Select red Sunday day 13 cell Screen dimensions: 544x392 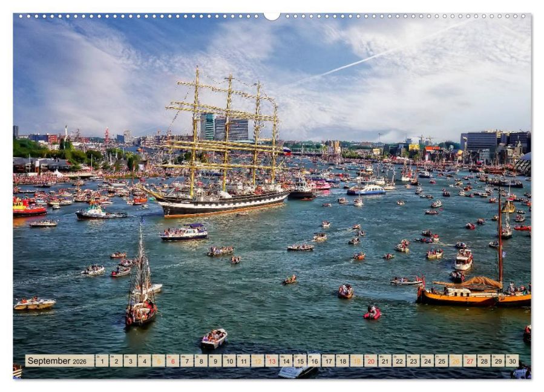(272, 361)
